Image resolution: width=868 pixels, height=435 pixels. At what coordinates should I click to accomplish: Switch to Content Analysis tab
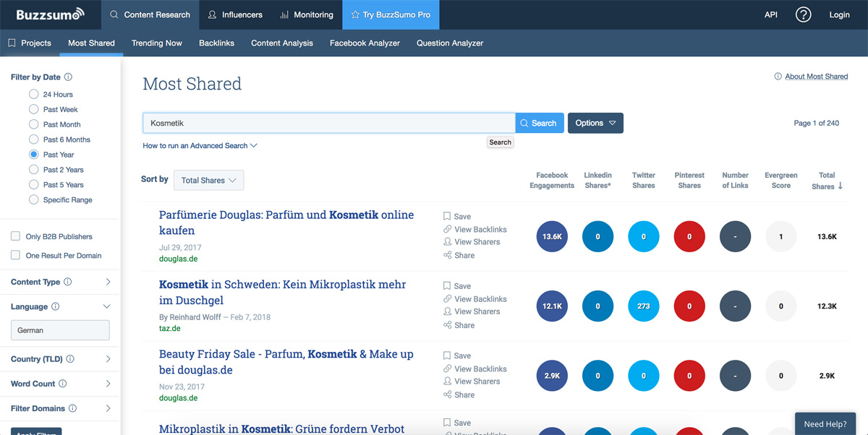pos(282,43)
